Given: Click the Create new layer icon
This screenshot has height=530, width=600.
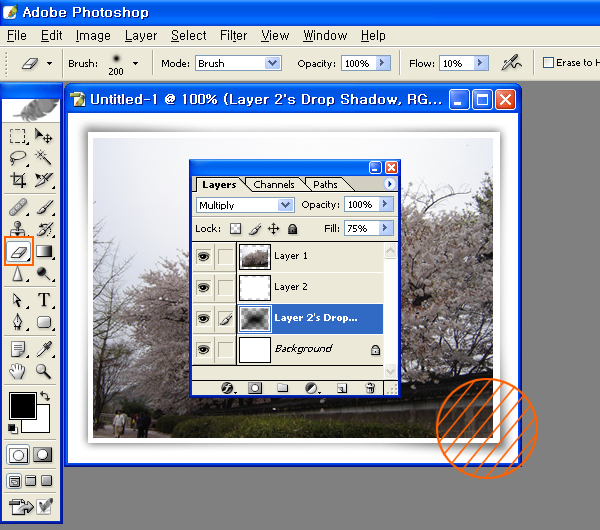Looking at the screenshot, I should click(342, 388).
